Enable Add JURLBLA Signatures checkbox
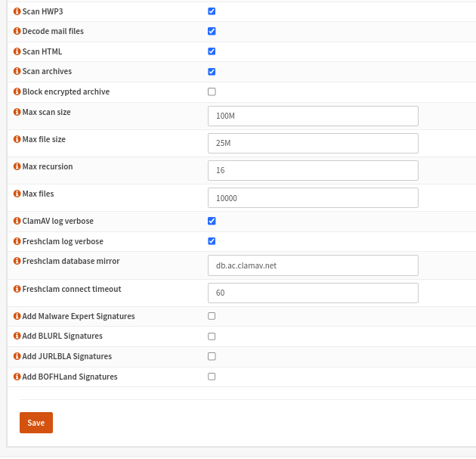 212,356
